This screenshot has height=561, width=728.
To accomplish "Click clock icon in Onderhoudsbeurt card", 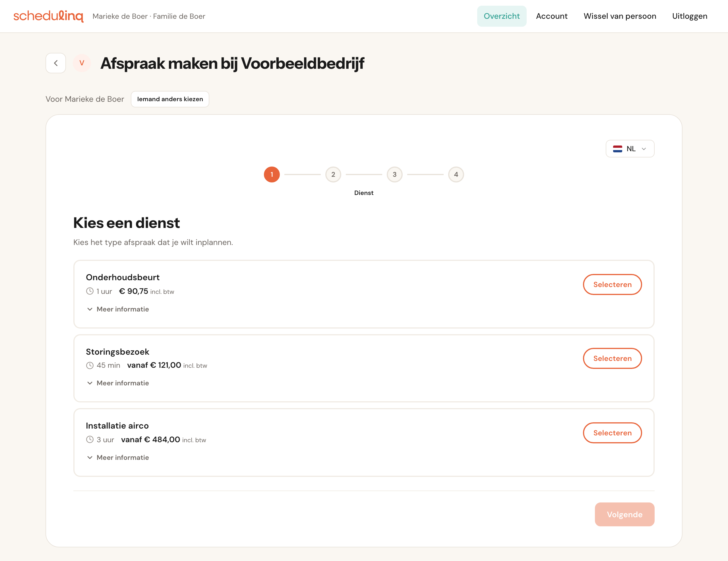I will (90, 291).
